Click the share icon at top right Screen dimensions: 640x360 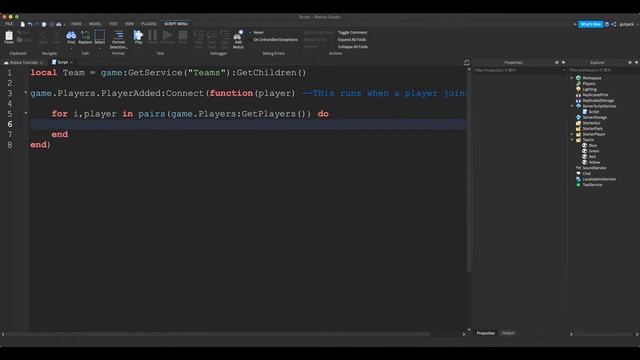click(x=613, y=24)
